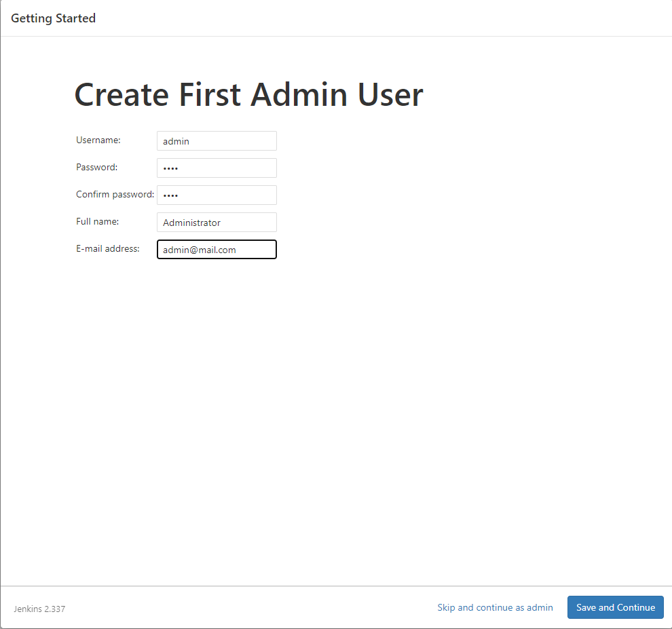
Task: Click the Full name input field
Action: point(216,222)
